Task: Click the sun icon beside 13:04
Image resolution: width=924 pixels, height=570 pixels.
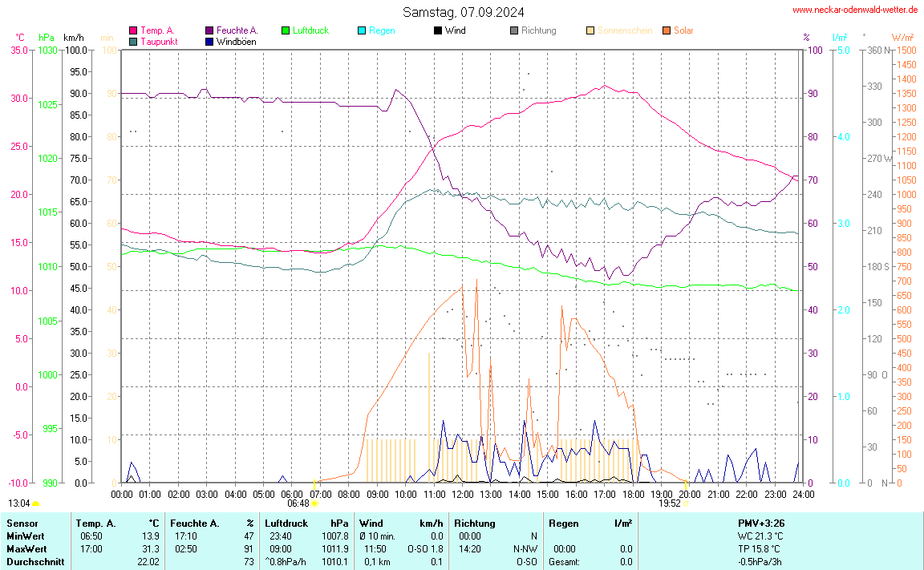Action: pyautogui.click(x=36, y=503)
